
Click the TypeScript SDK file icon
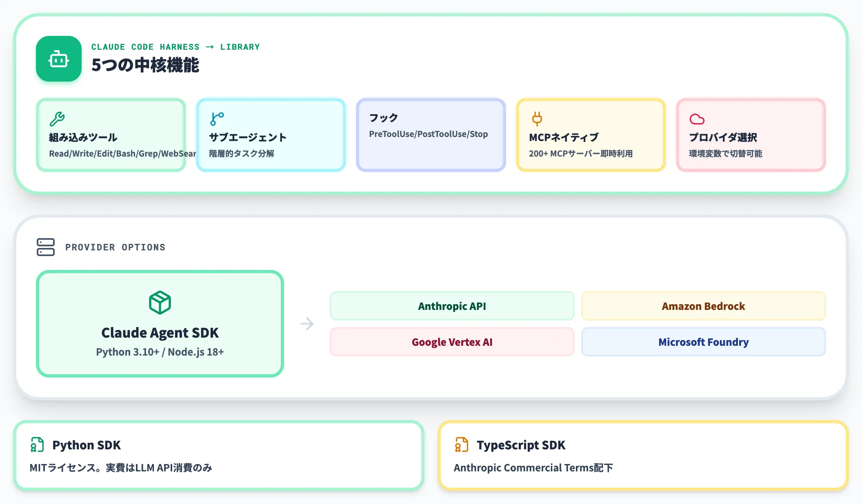(x=462, y=445)
